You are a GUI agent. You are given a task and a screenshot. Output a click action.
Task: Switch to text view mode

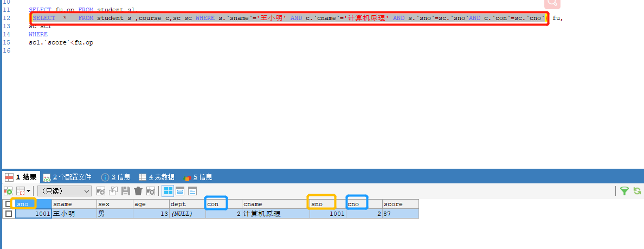click(192, 191)
